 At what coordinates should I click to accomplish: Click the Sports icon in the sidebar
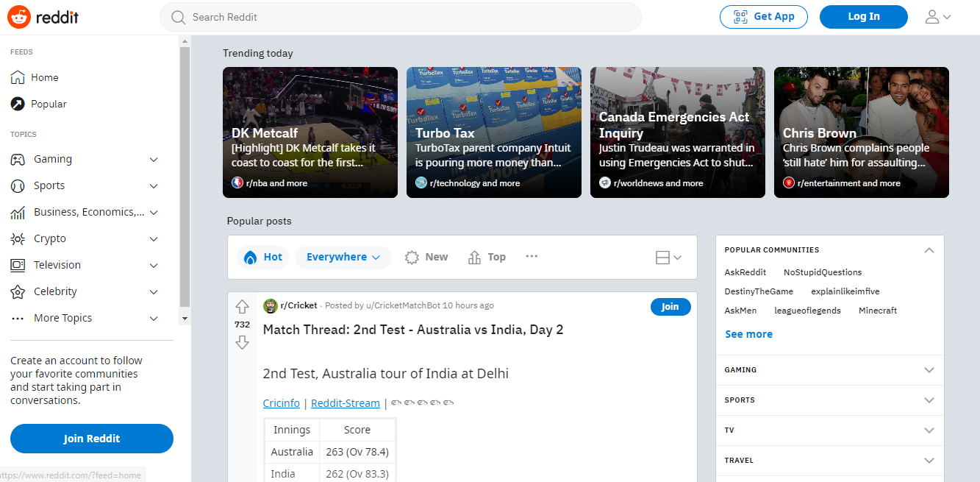18,185
